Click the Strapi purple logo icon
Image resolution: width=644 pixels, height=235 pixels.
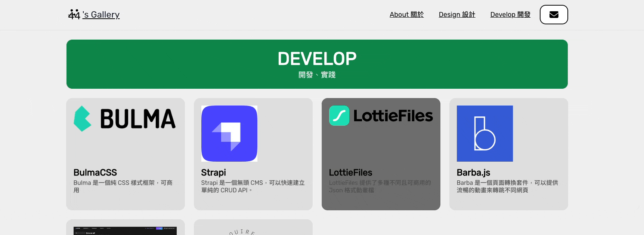(229, 134)
